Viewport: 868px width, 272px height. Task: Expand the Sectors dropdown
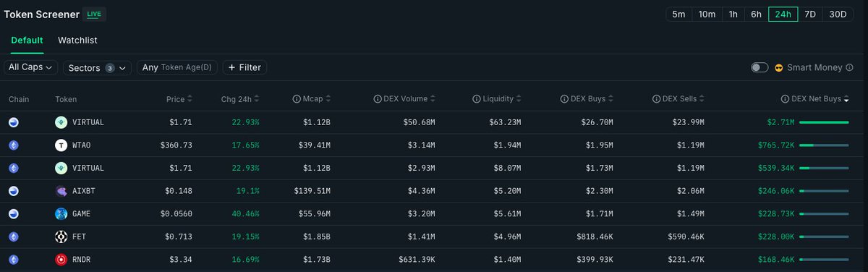[x=97, y=67]
